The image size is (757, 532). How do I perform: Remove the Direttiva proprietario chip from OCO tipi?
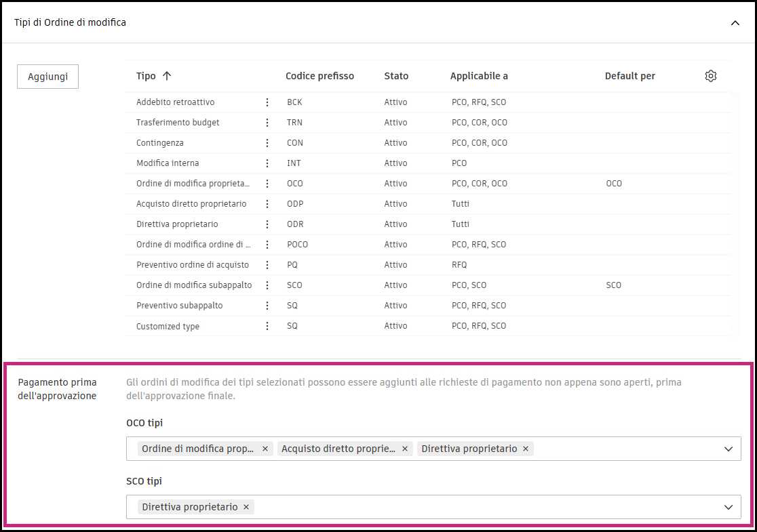tap(526, 449)
